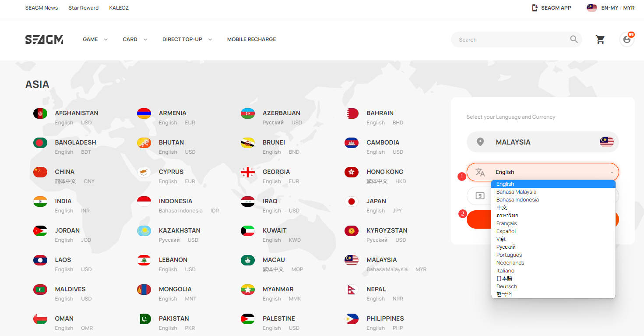Image resolution: width=644 pixels, height=336 pixels.
Task: Click the Bahrain flag icon
Action: [352, 113]
